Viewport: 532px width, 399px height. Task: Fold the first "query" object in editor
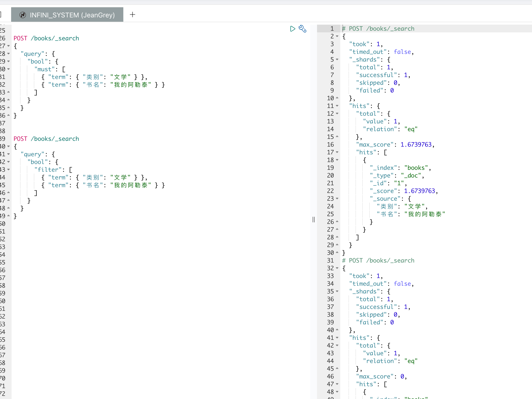pos(9,54)
